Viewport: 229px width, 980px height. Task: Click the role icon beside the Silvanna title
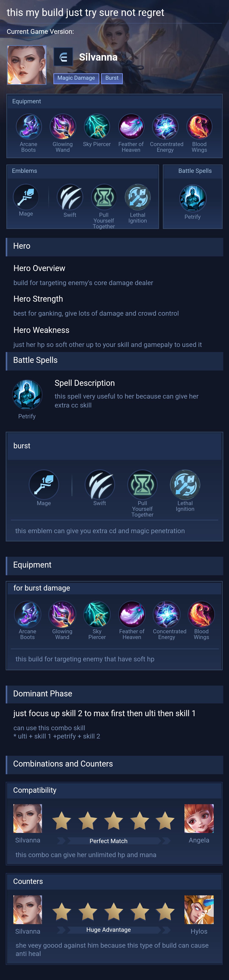[x=63, y=57]
